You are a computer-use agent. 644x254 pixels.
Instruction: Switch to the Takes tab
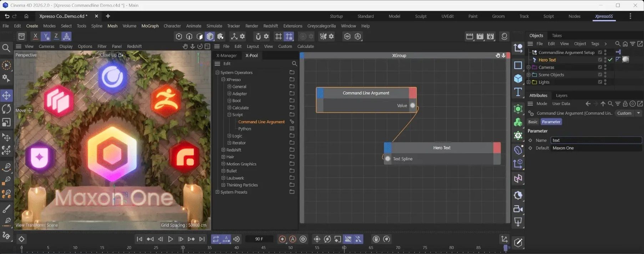coord(557,35)
